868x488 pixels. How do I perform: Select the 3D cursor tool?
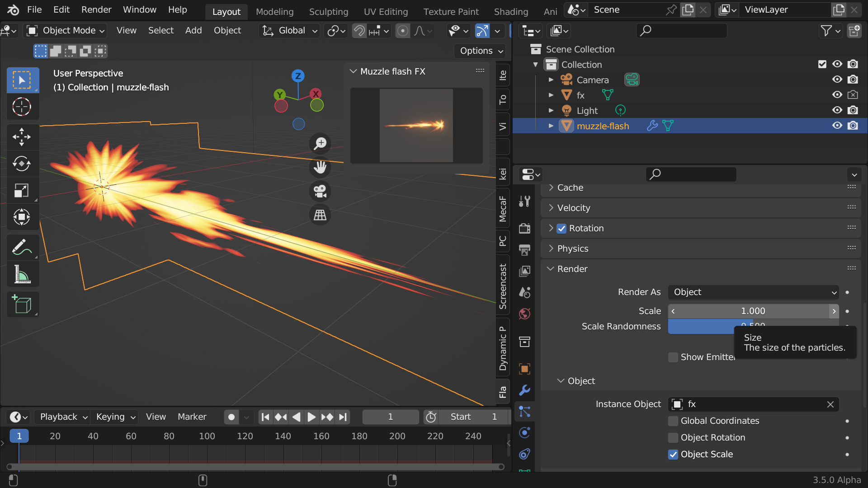[23, 107]
